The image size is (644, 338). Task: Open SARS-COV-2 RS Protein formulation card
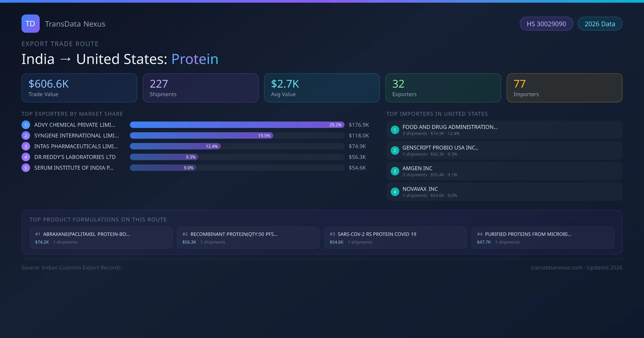(x=395, y=238)
